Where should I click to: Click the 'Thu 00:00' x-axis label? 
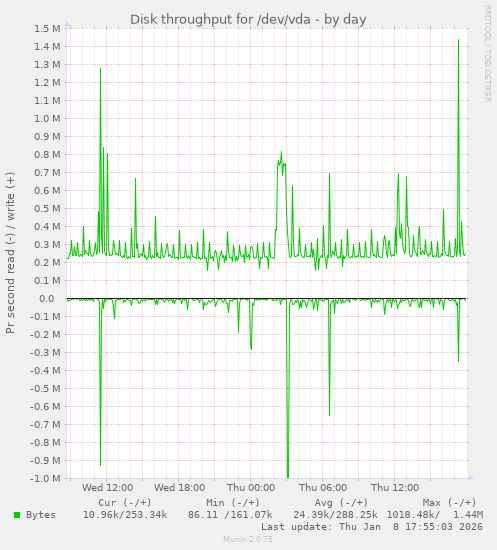pyautogui.click(x=251, y=488)
